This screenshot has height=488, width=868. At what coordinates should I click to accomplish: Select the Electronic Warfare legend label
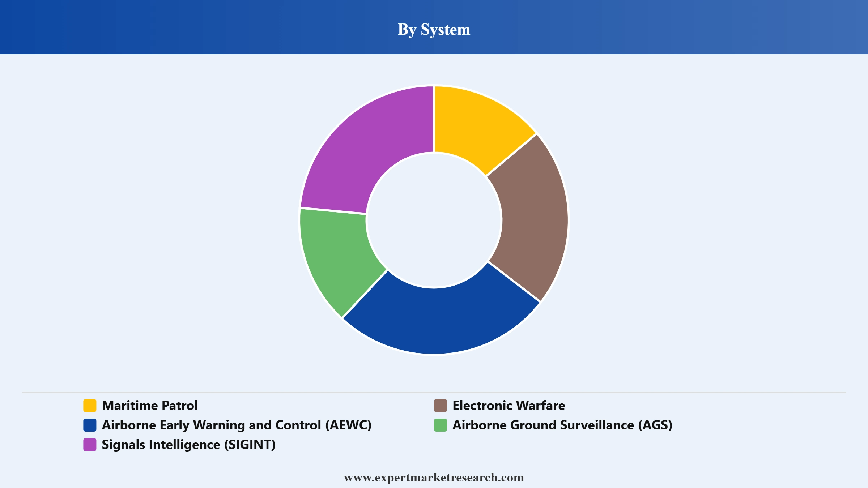[x=509, y=406]
